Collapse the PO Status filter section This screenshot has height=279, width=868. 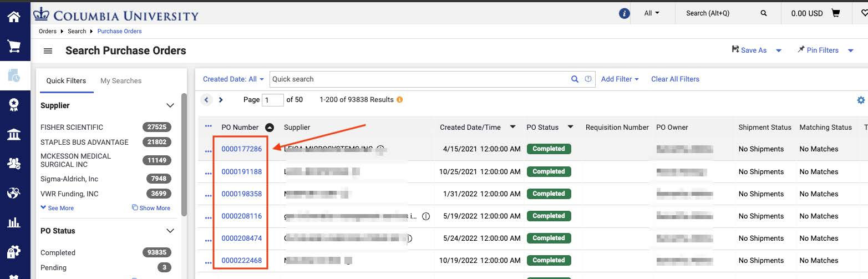[x=170, y=231]
